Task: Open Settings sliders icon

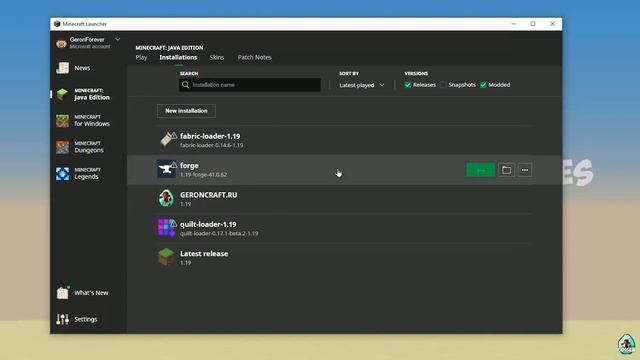Action: [x=62, y=319]
